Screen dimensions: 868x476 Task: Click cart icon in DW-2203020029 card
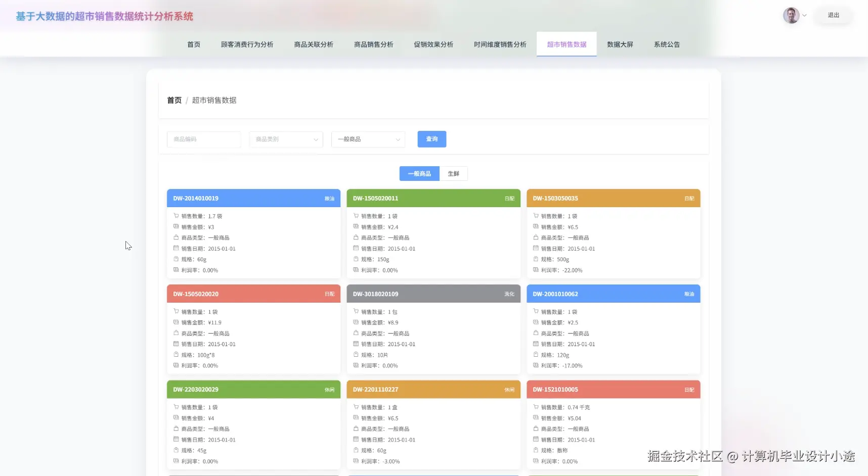(x=176, y=407)
